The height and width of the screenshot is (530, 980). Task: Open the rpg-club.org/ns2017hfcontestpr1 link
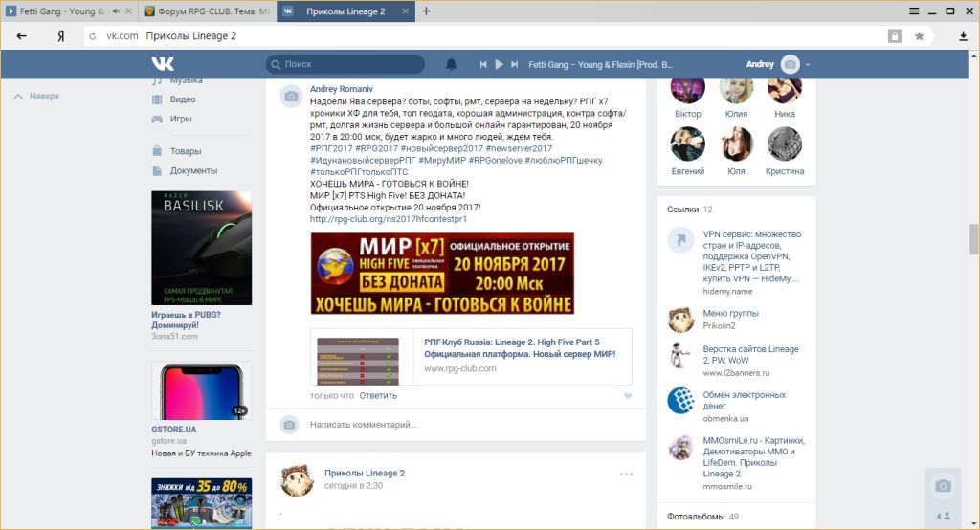click(389, 219)
